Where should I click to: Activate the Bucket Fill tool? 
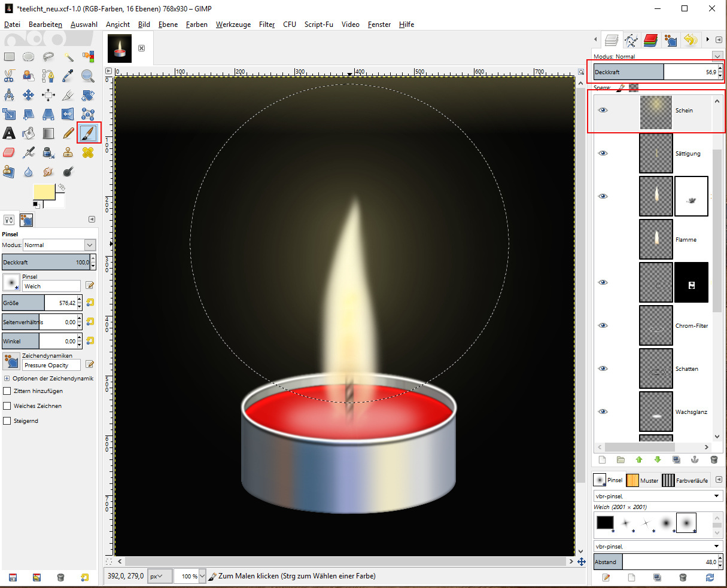[29, 133]
